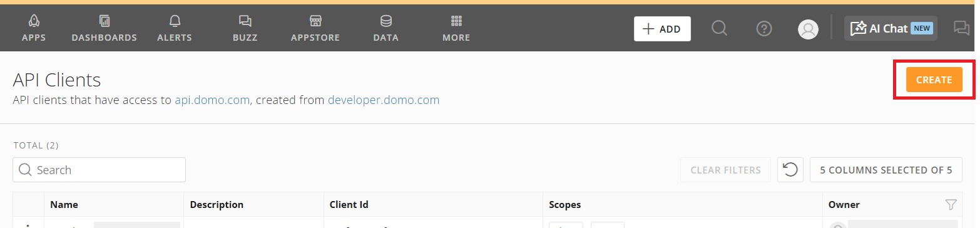Launch AI Chat
The width and height of the screenshot is (980, 228).
[x=891, y=28]
